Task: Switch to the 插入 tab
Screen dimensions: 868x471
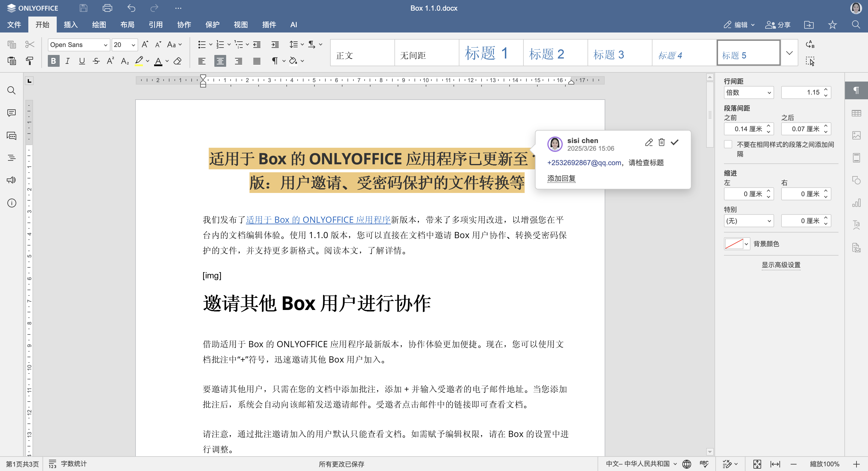Action: coord(71,25)
